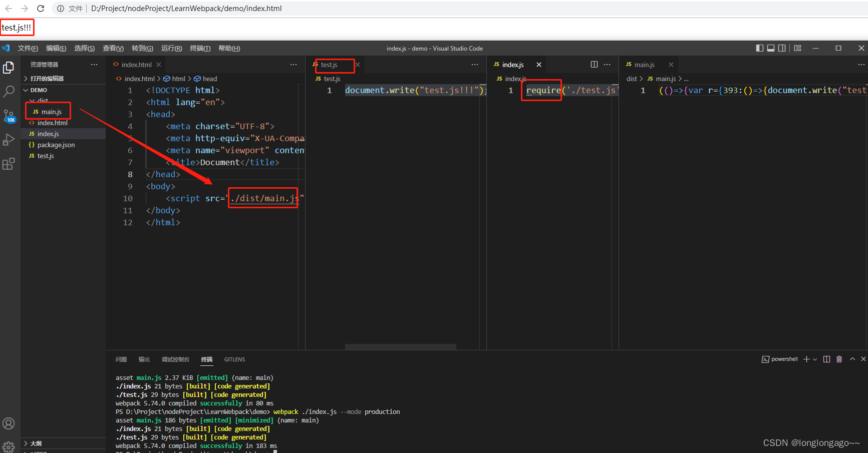The width and height of the screenshot is (868, 453).
Task: Close the index.html editor tab
Action: pyautogui.click(x=159, y=65)
